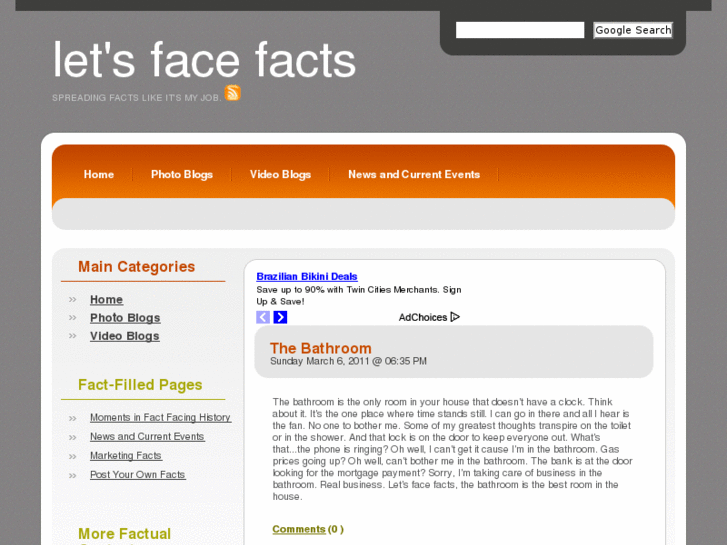The width and height of the screenshot is (727, 545).
Task: Open Home in the orange navigation bar
Action: (x=99, y=174)
